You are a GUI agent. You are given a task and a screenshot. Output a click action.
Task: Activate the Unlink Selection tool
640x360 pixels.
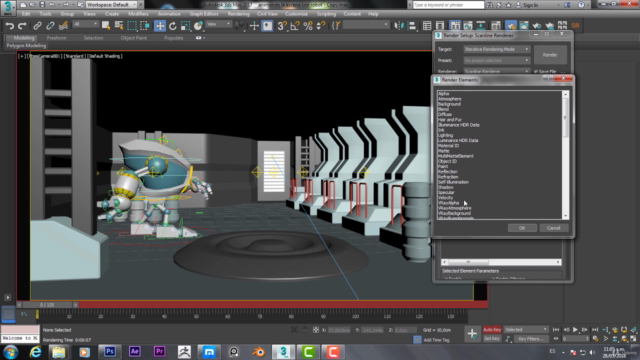click(50, 26)
